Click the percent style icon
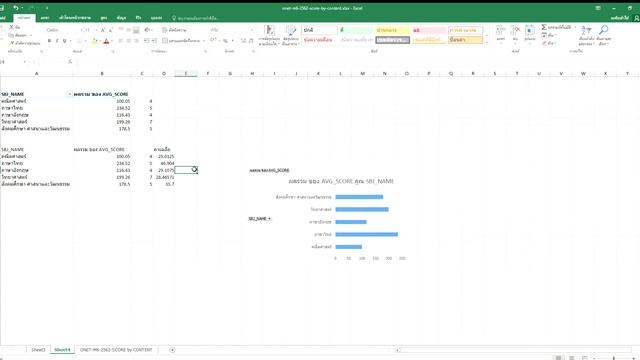640x360 pixels. coord(225,41)
